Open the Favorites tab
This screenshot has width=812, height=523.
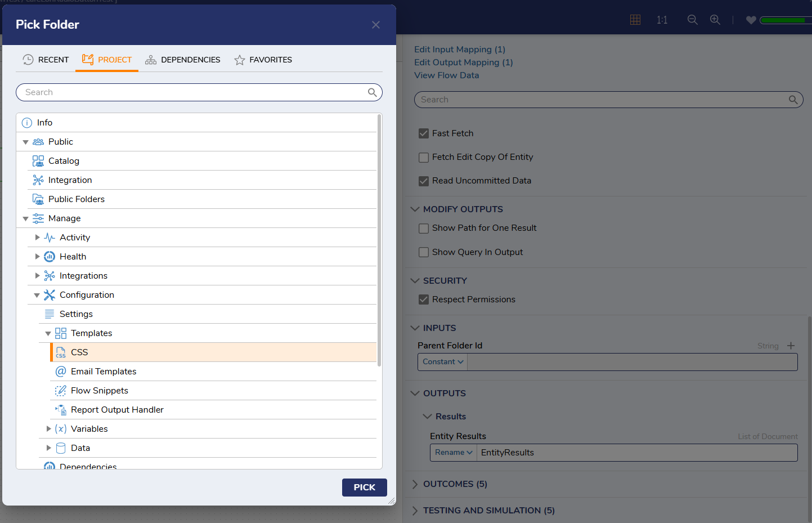point(263,60)
